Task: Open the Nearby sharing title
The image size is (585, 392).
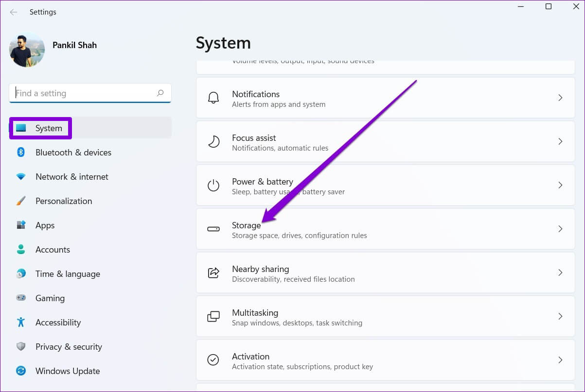Action: pos(261,269)
